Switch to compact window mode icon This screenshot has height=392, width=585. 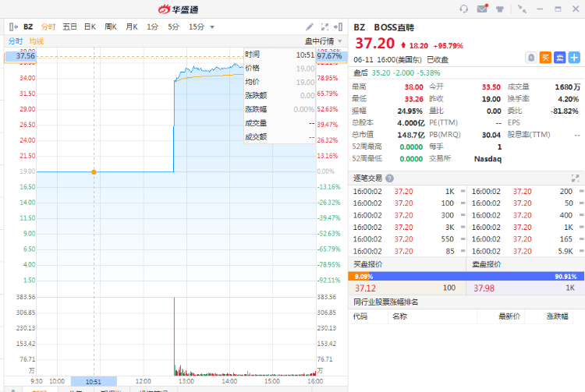(522, 9)
